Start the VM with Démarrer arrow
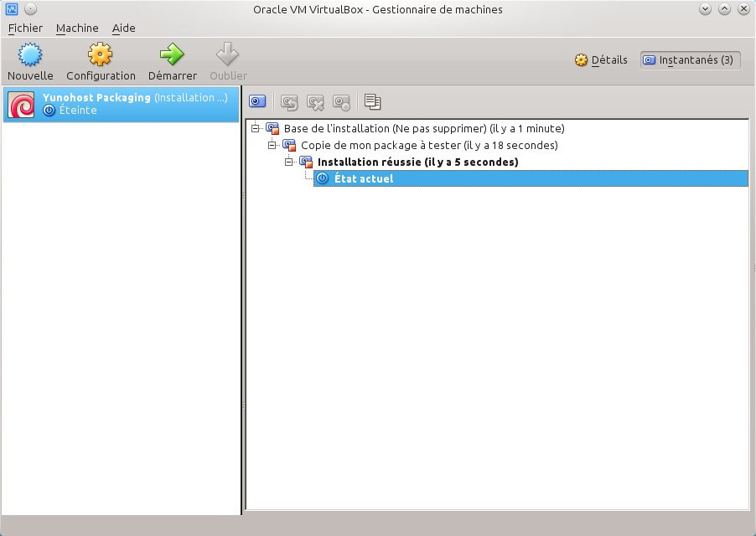The image size is (756, 536). pos(172,56)
